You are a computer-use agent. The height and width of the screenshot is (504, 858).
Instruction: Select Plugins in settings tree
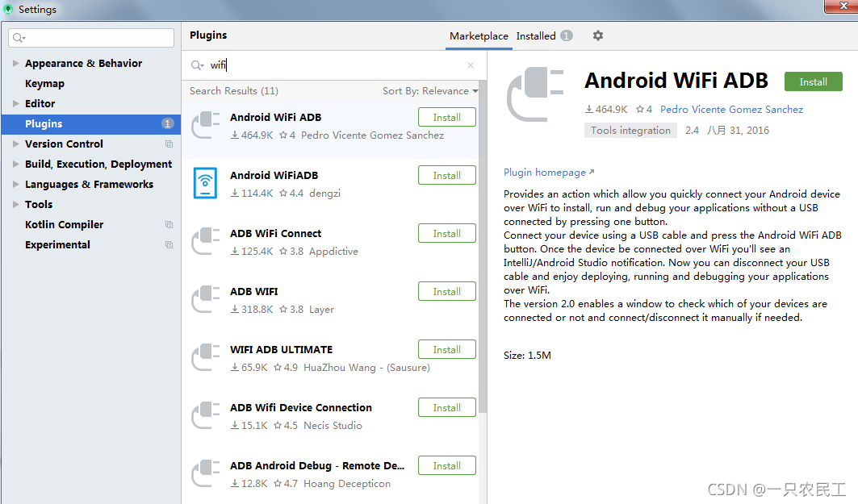point(91,124)
